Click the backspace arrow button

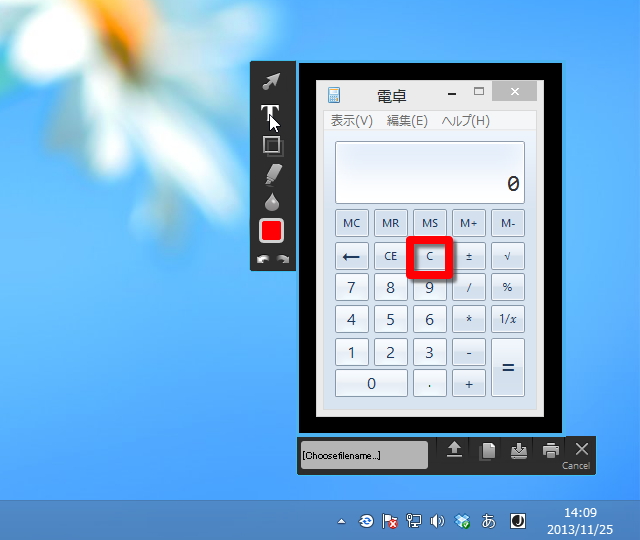pos(351,256)
